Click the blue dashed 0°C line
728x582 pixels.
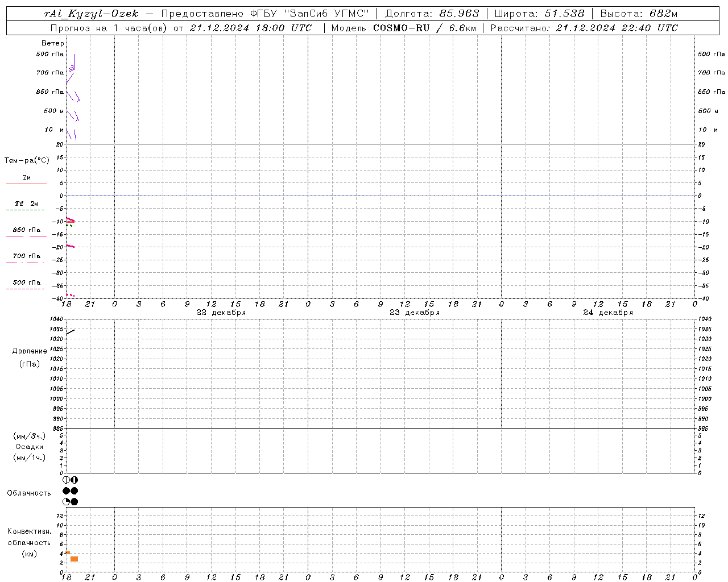[x=380, y=196]
